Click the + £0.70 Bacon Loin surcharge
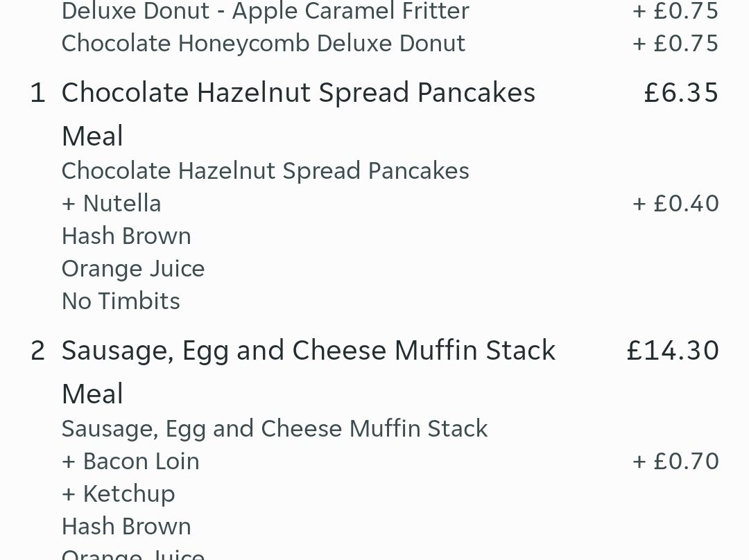The image size is (749, 560). [x=675, y=461]
